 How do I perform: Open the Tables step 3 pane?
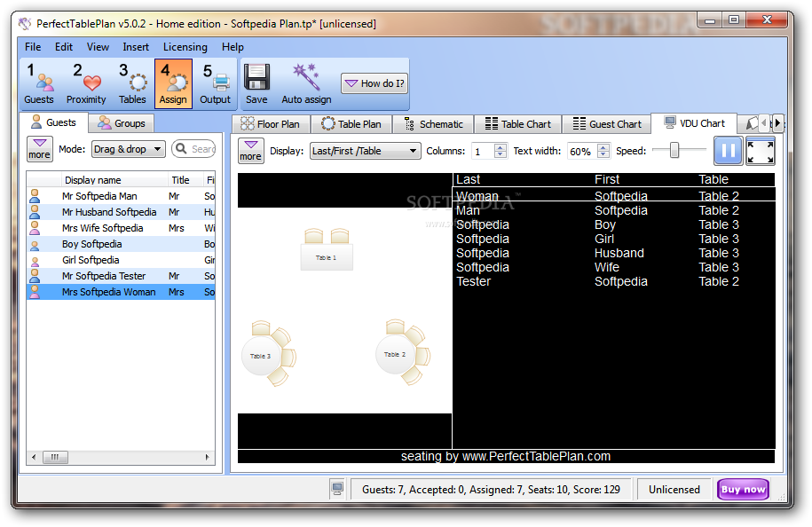[132, 83]
